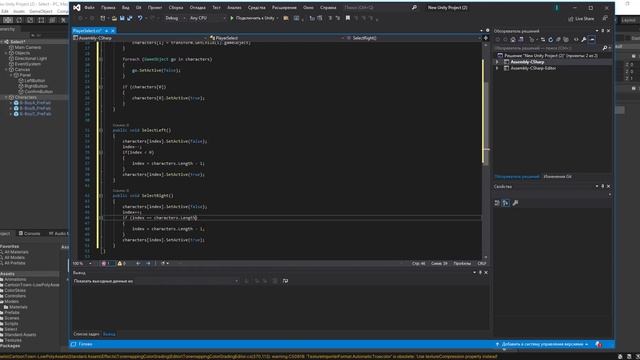This screenshot has height=360, width=640.
Task: Open the Any CPU platform dropdown
Action: click(x=207, y=18)
